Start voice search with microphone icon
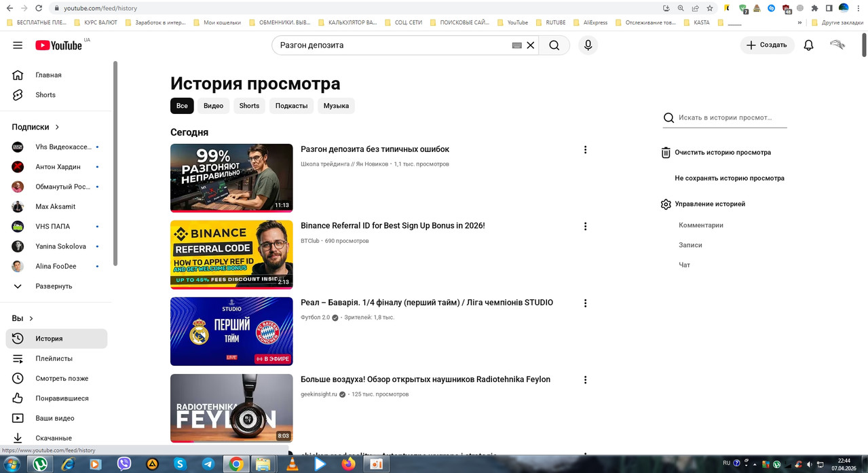This screenshot has width=868, height=473. [x=588, y=45]
